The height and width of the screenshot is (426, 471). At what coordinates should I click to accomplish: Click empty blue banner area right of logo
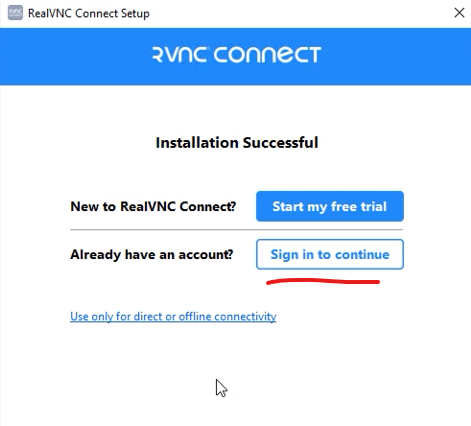point(397,56)
